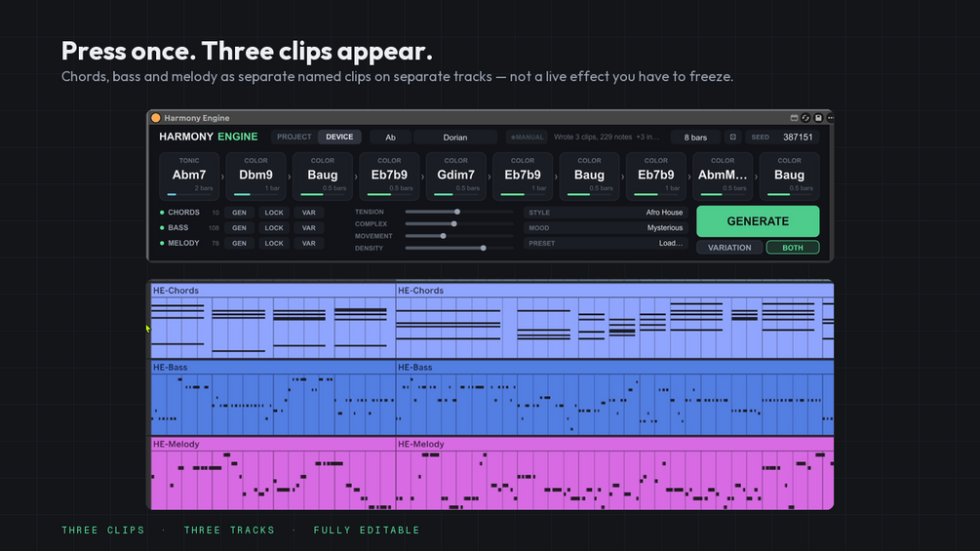Click the hot-swap arrows icon in title bar

(805, 117)
